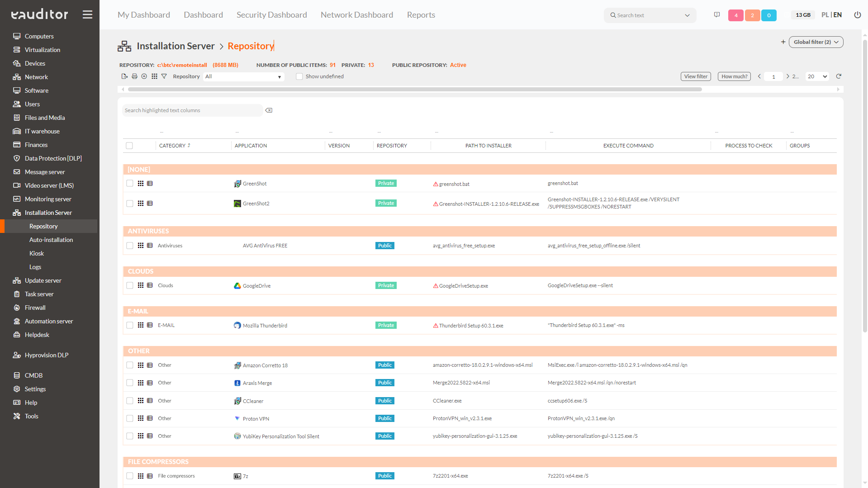Toggle the hamburger menu to collapse the sidebar
The image size is (868, 488).
pos(87,14)
